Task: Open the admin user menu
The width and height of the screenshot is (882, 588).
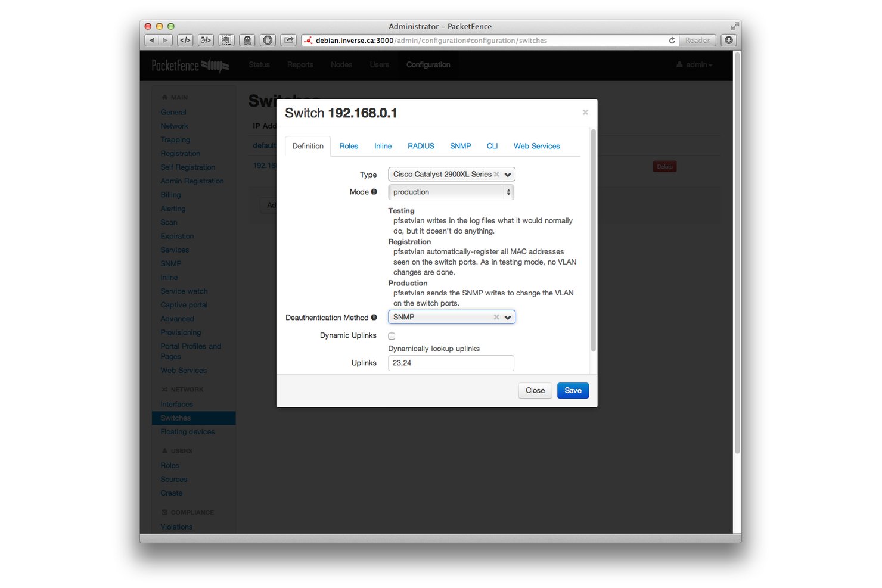Action: (694, 64)
